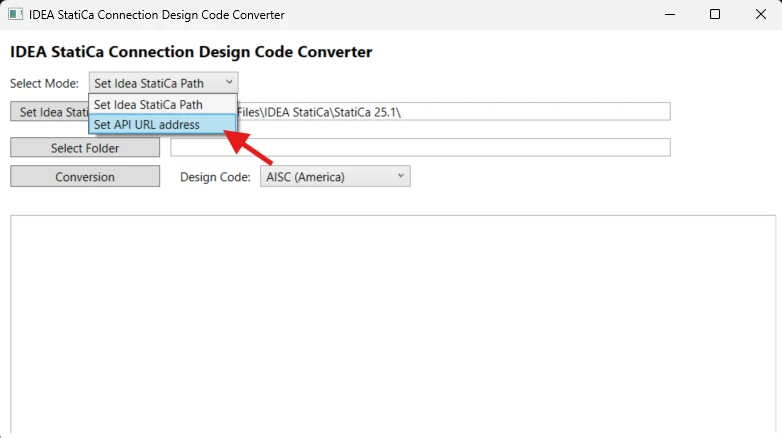The image size is (782, 438).
Task: Start the process with the Conversion button
Action: pyautogui.click(x=85, y=177)
